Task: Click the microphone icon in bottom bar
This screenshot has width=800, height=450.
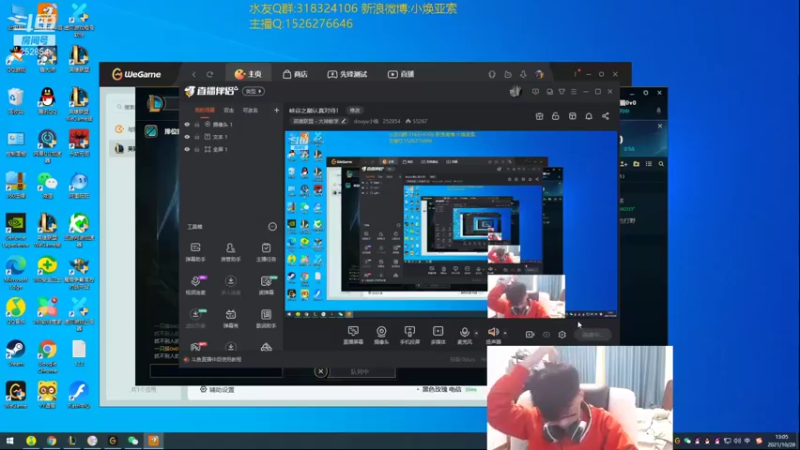Action: 464,332
